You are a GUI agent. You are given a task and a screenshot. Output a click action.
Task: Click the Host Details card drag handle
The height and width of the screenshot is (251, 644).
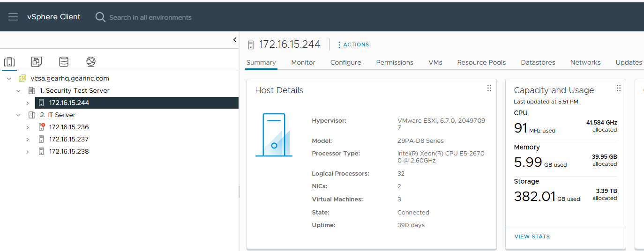[489, 89]
